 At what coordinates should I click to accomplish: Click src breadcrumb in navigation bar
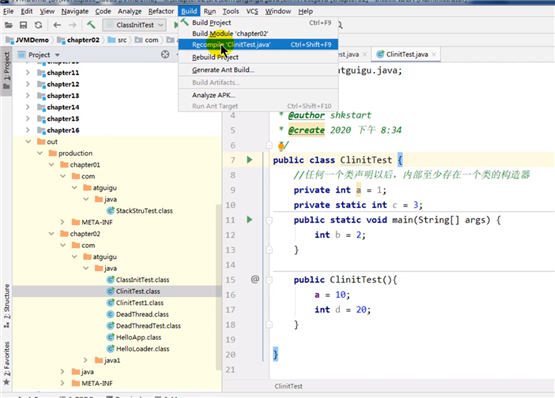[x=118, y=40]
